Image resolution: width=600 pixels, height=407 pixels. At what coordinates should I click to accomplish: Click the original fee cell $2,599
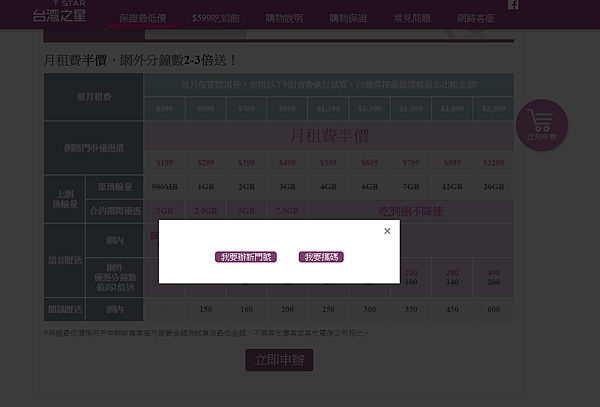click(x=493, y=109)
